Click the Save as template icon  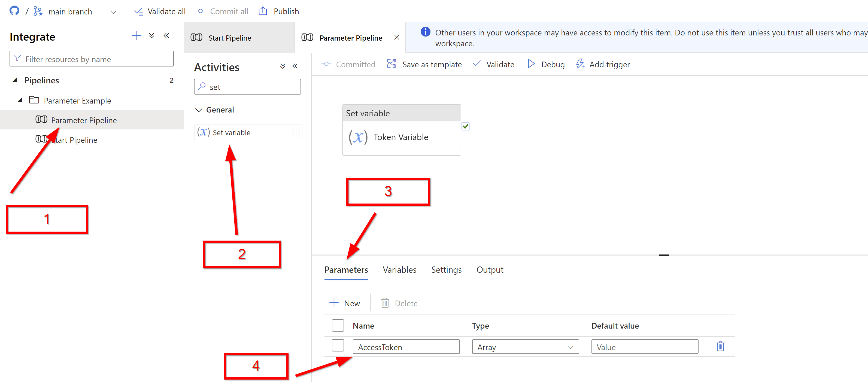pos(391,64)
